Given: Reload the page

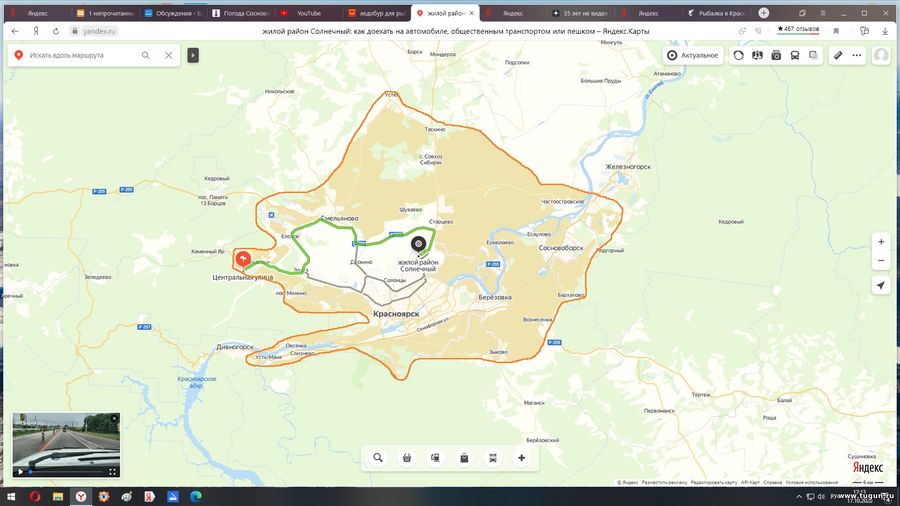Looking at the screenshot, I should 56,31.
